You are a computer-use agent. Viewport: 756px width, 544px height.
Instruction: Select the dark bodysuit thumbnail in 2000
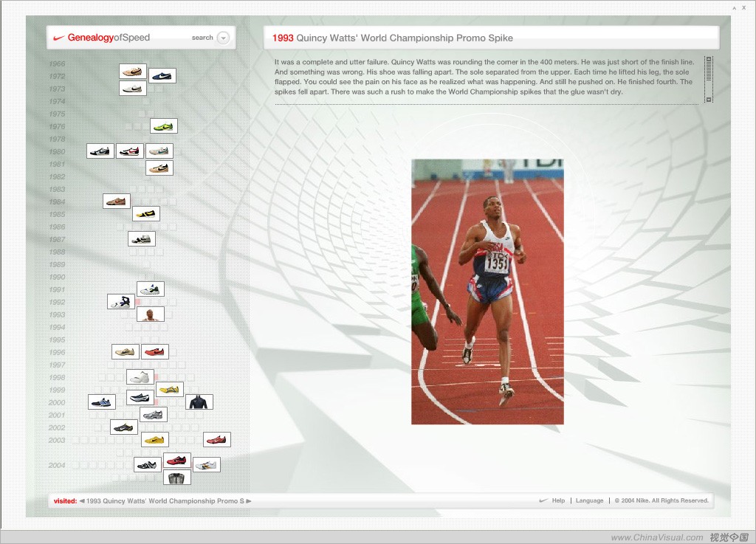click(x=199, y=402)
